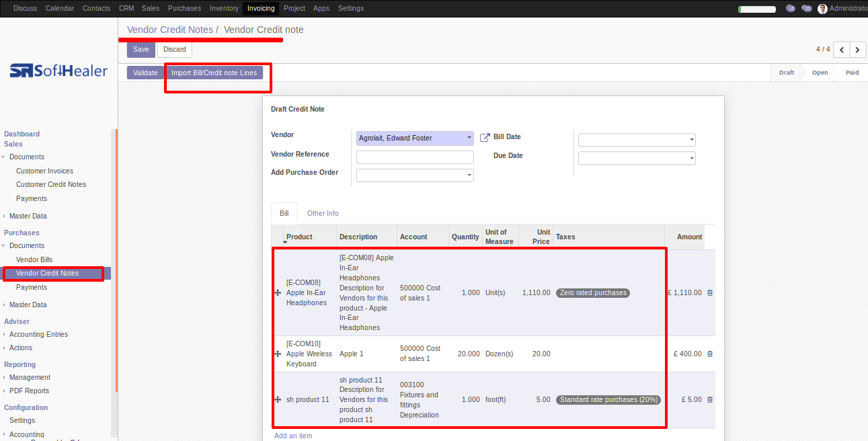Go to previous record arrow
Image resolution: width=868 pixels, height=441 pixels.
[841, 50]
